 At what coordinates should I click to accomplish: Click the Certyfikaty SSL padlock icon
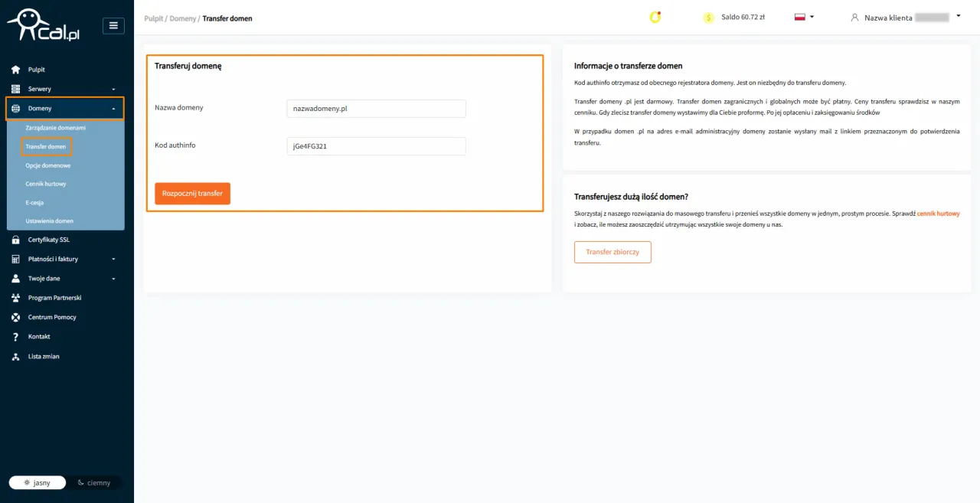tap(15, 239)
